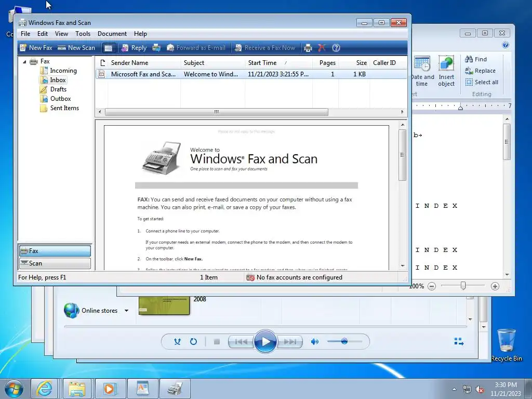Click Replace in the WordPad ribbon
Image resolution: width=532 pixels, height=399 pixels.
480,71
